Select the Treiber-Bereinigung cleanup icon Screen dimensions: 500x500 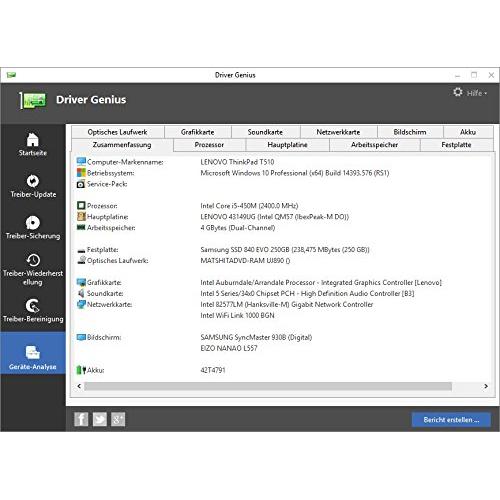(x=33, y=306)
